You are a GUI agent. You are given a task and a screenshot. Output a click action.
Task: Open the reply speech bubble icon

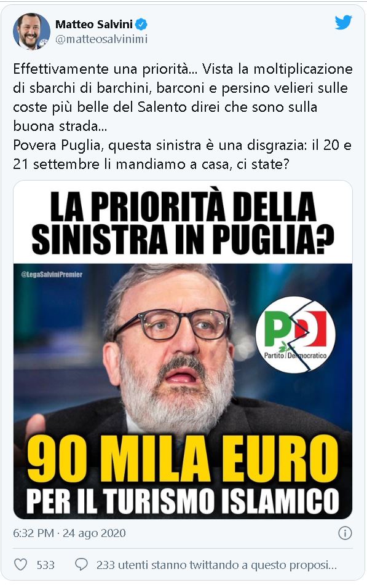tap(81, 565)
